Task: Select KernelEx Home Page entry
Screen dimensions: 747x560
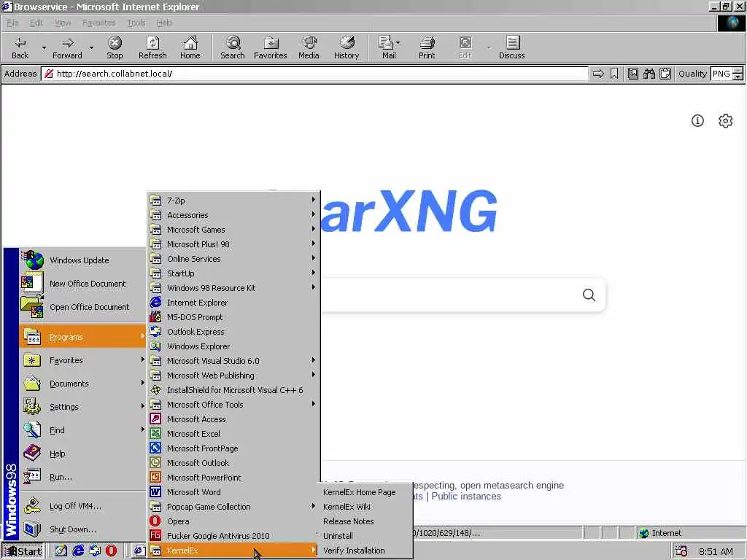Action: (365, 492)
